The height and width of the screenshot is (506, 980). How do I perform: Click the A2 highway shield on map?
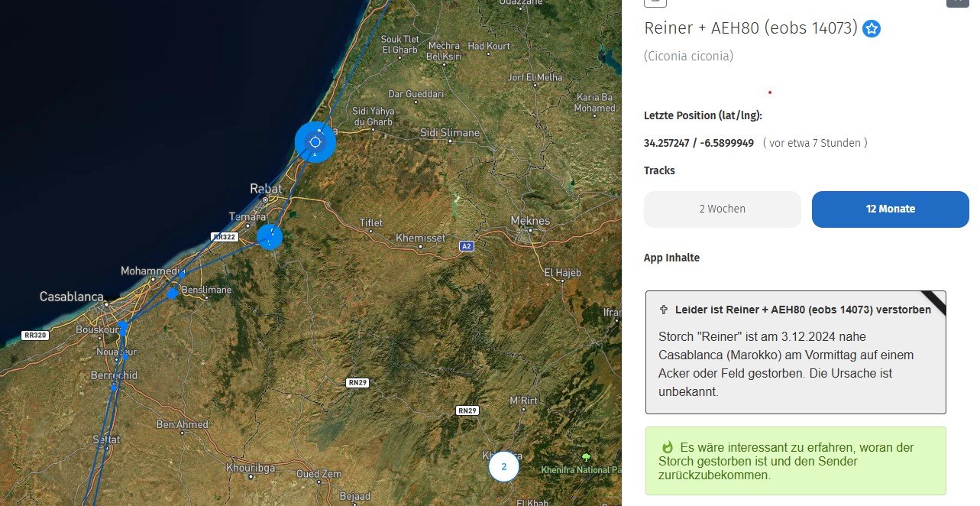[466, 246]
